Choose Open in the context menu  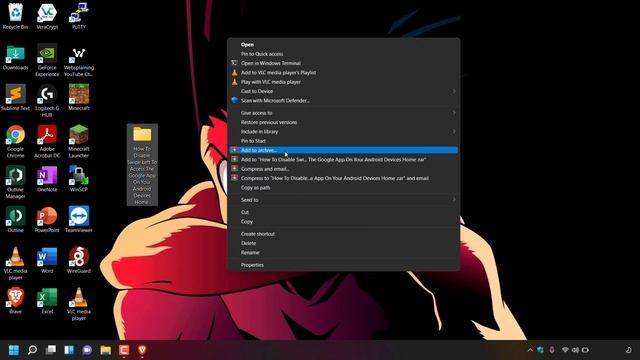tap(344, 44)
